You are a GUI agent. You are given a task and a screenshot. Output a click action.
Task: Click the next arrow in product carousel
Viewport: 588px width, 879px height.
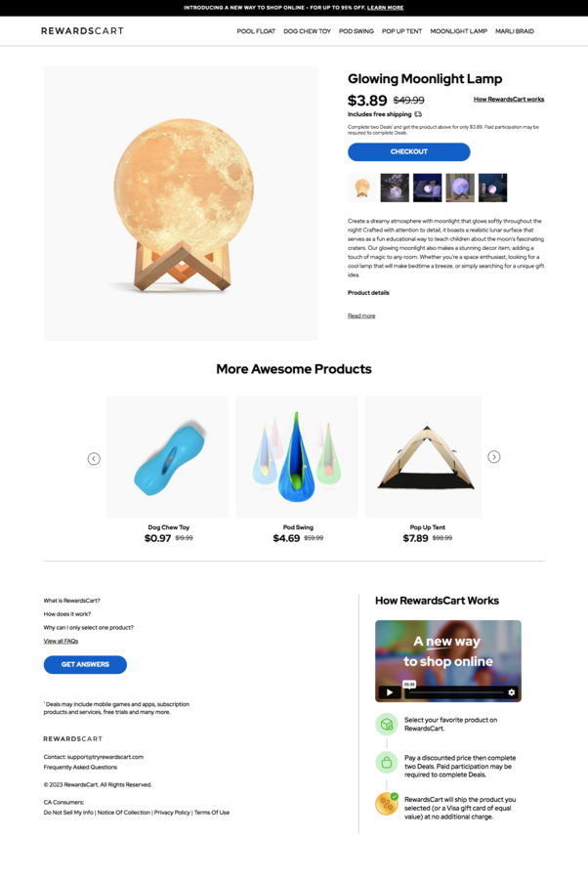pos(494,457)
